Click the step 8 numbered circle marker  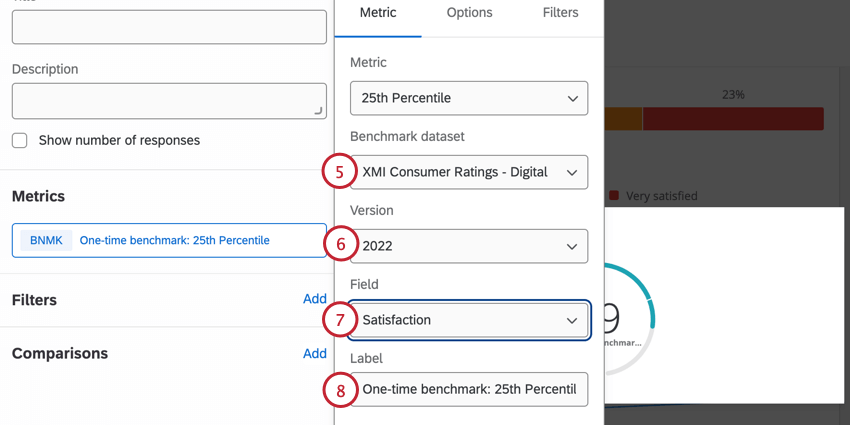[340, 389]
